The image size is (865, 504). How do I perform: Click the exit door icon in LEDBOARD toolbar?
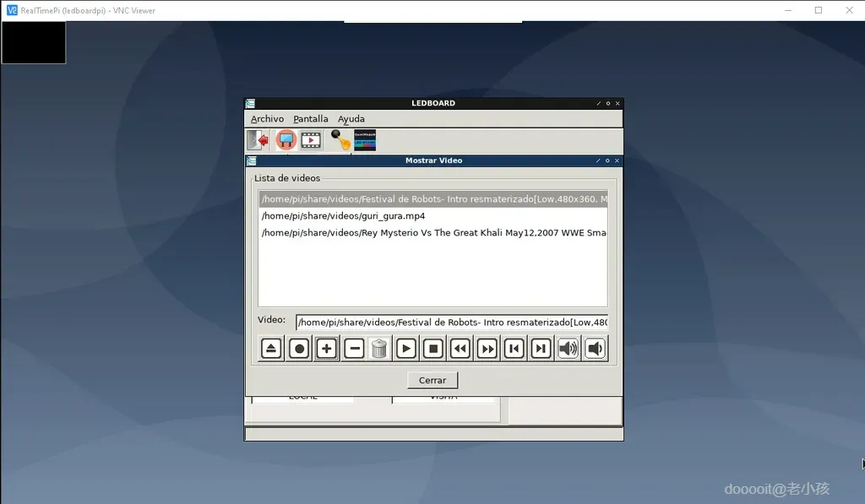[258, 140]
